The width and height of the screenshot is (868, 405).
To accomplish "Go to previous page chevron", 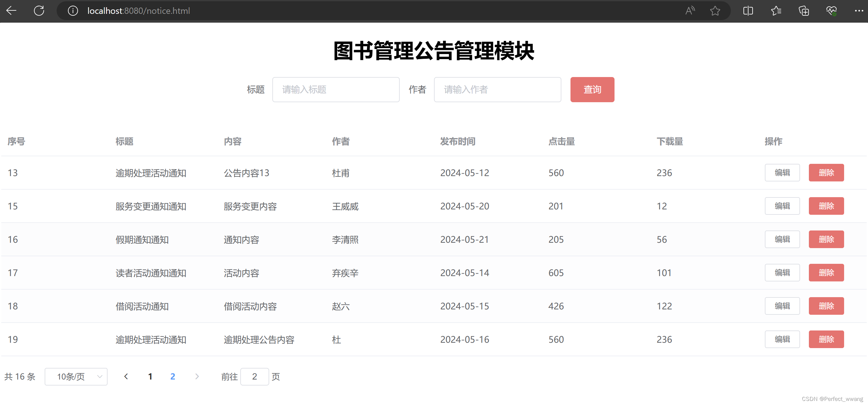I will [126, 376].
